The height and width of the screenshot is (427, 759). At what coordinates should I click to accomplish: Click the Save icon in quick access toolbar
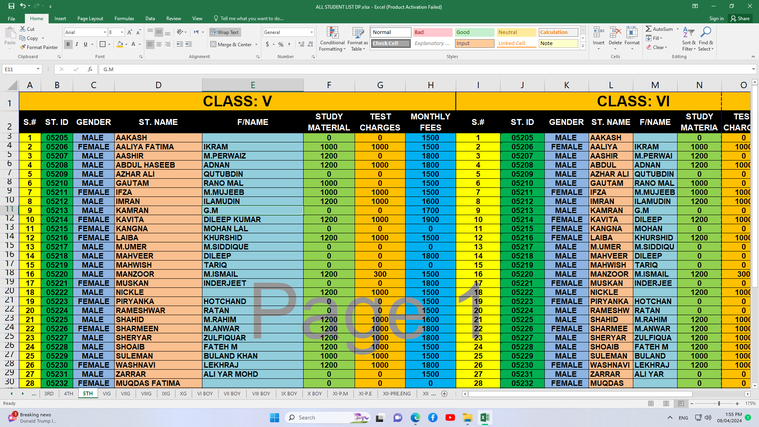pyautogui.click(x=11, y=6)
